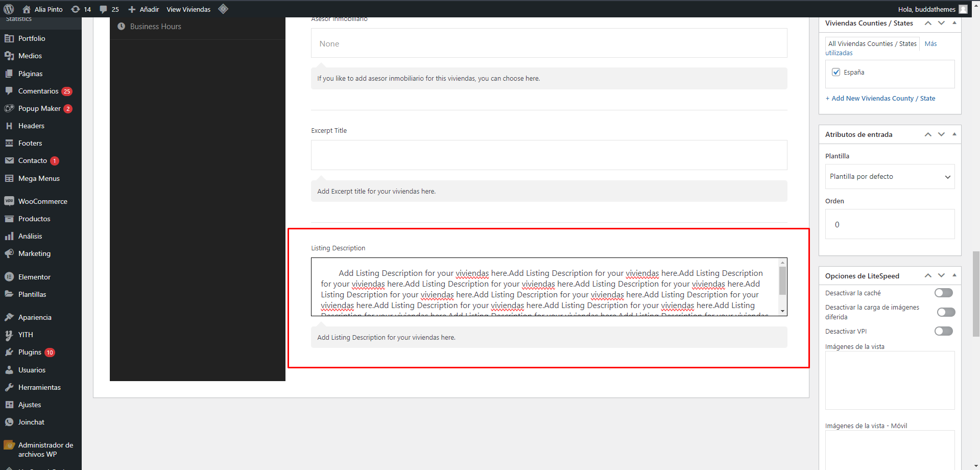Click the Mega Menus icon

[9, 178]
